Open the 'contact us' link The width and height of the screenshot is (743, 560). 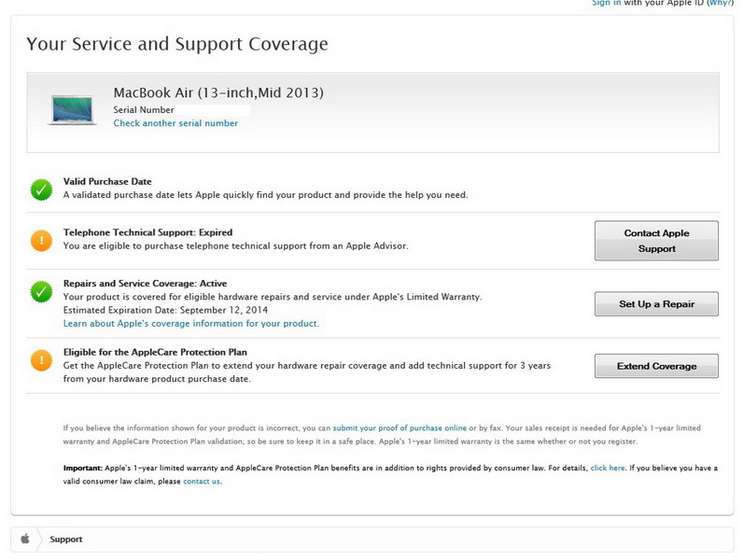tap(202, 482)
